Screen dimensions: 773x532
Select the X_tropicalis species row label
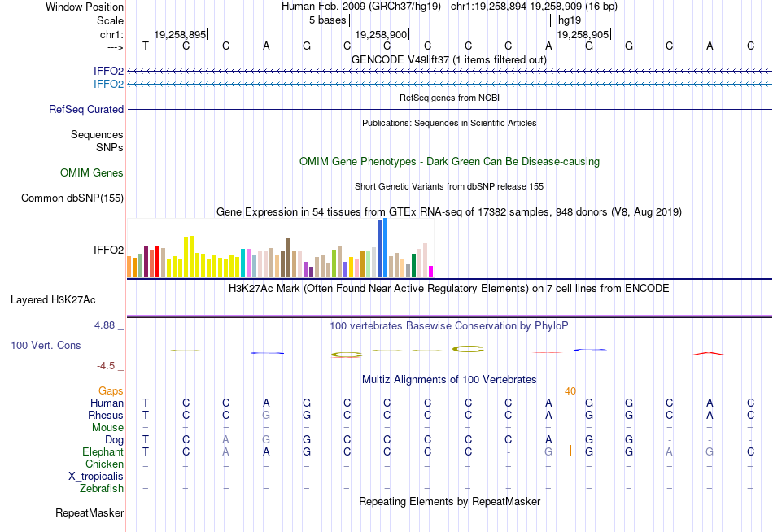pyautogui.click(x=96, y=477)
